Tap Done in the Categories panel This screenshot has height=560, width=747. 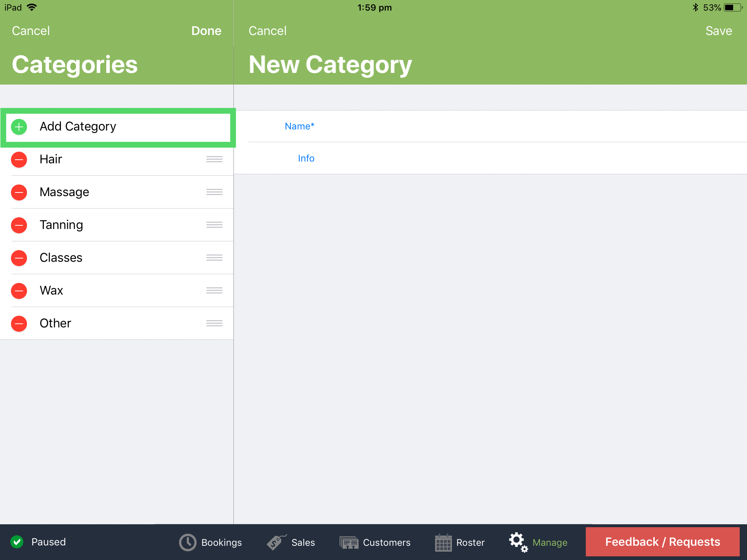[x=206, y=31]
